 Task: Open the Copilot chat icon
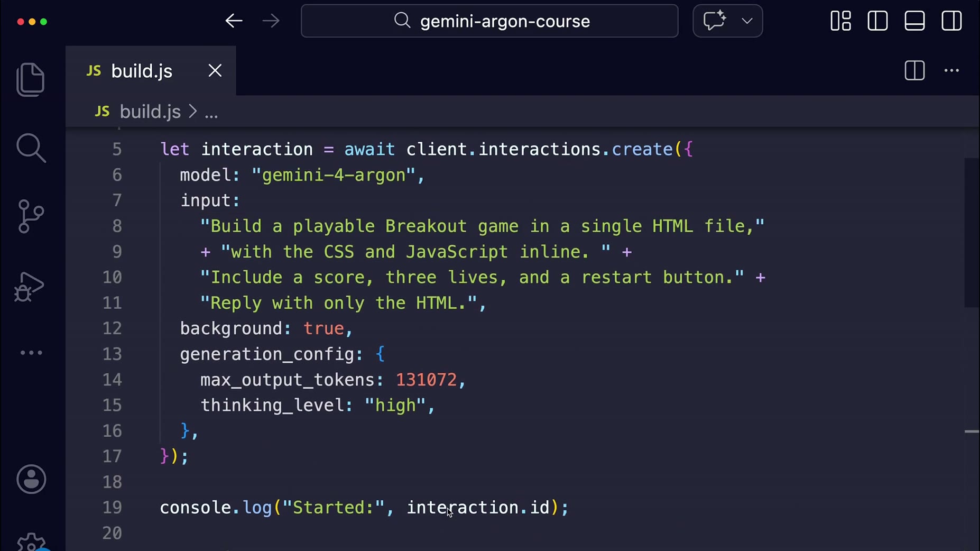(x=715, y=21)
